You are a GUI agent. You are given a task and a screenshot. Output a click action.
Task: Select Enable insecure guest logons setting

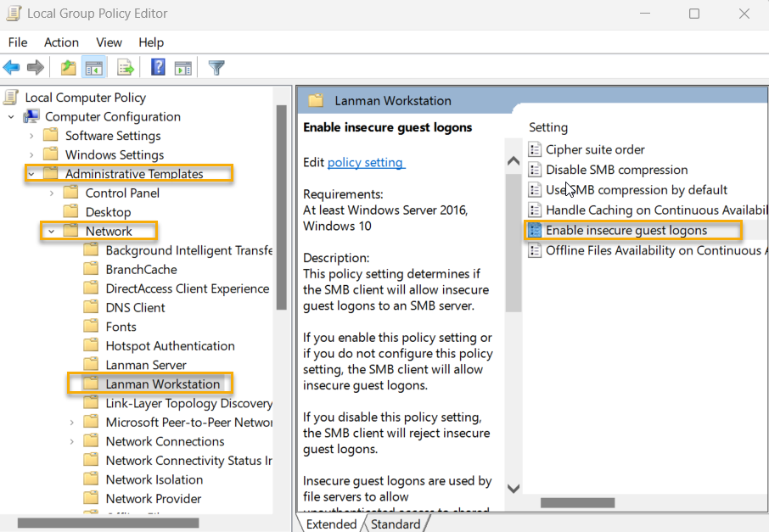click(626, 230)
